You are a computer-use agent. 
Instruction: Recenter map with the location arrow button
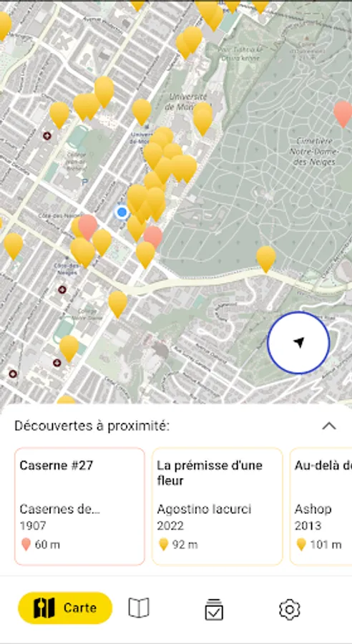click(x=298, y=343)
